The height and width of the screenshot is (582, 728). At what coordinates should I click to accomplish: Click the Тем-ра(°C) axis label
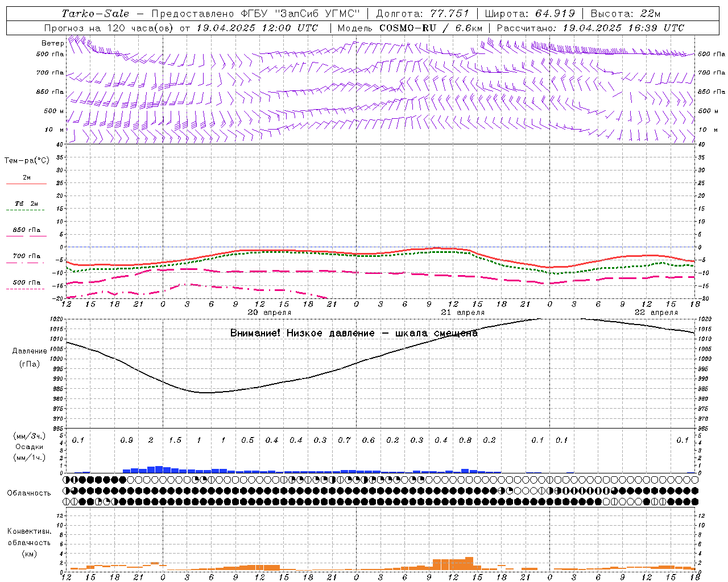click(x=27, y=161)
